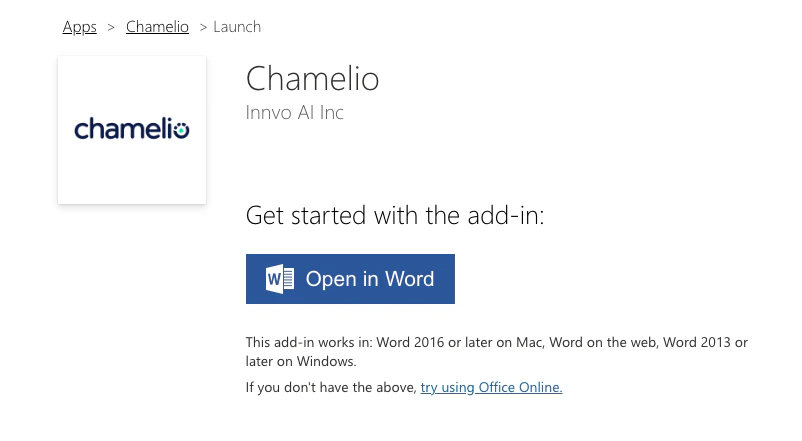Viewport: 802px width, 441px height.
Task: Go to the Chamelio breadcrumb link
Action: click(x=157, y=27)
